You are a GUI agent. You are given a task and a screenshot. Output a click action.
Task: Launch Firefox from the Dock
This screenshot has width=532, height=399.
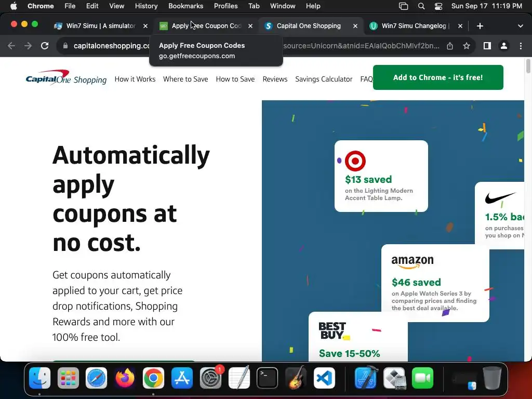point(125,378)
